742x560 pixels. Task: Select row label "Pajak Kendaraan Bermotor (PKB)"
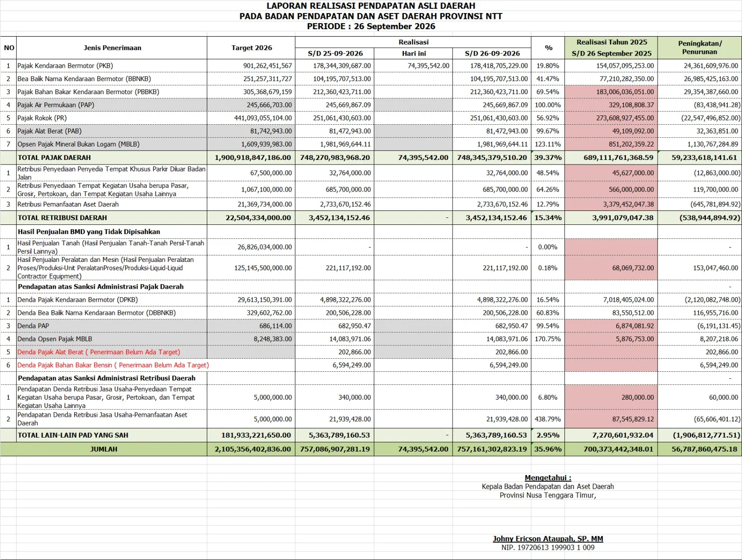coord(65,66)
